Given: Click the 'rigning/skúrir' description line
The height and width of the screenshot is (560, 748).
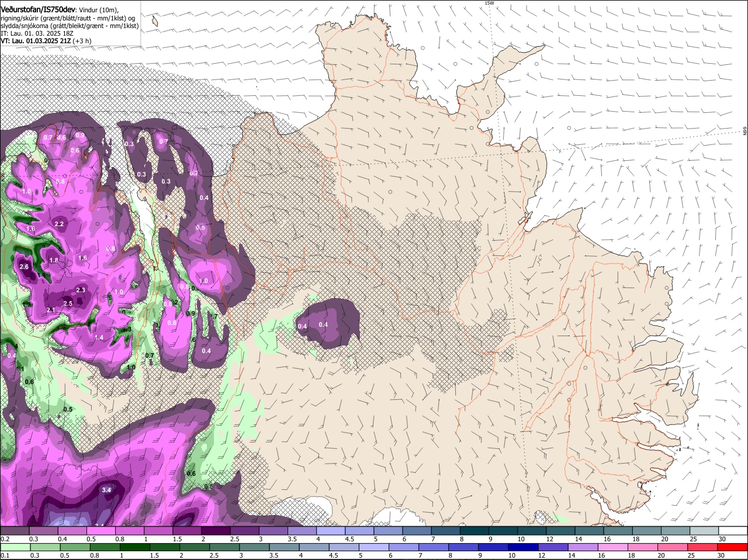Looking at the screenshot, I should pyautogui.click(x=68, y=18).
